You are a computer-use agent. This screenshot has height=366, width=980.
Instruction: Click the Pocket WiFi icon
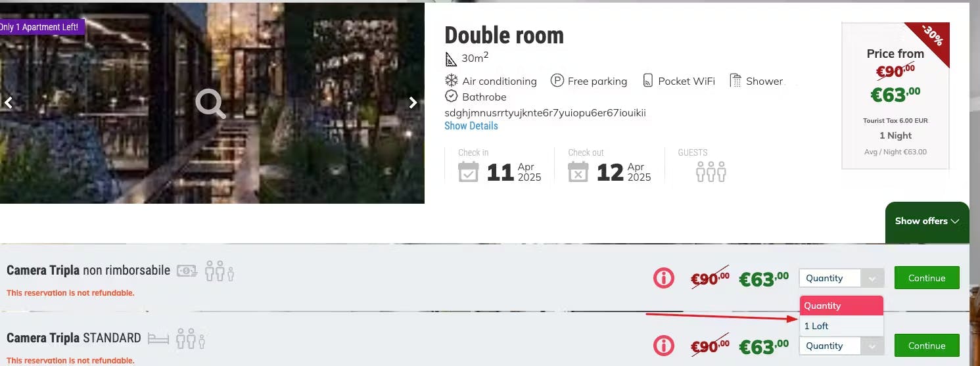(647, 81)
